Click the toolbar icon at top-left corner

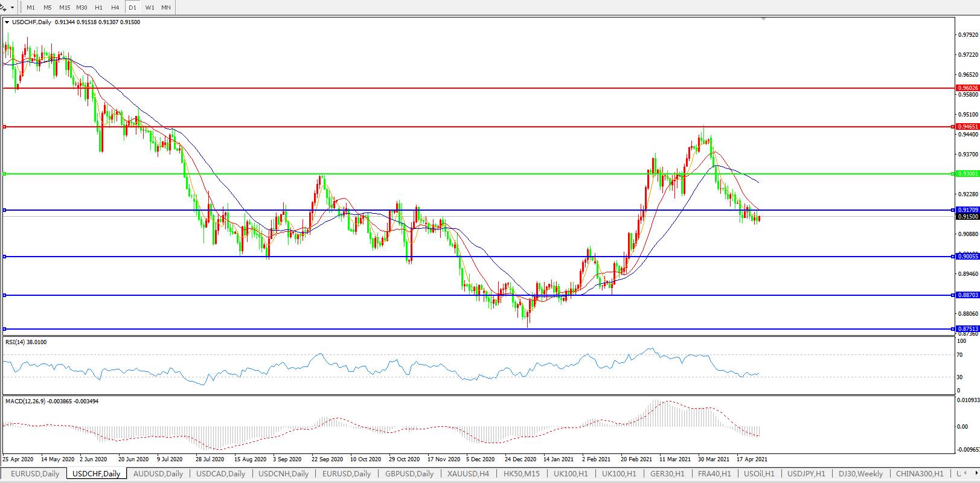[x=3, y=8]
